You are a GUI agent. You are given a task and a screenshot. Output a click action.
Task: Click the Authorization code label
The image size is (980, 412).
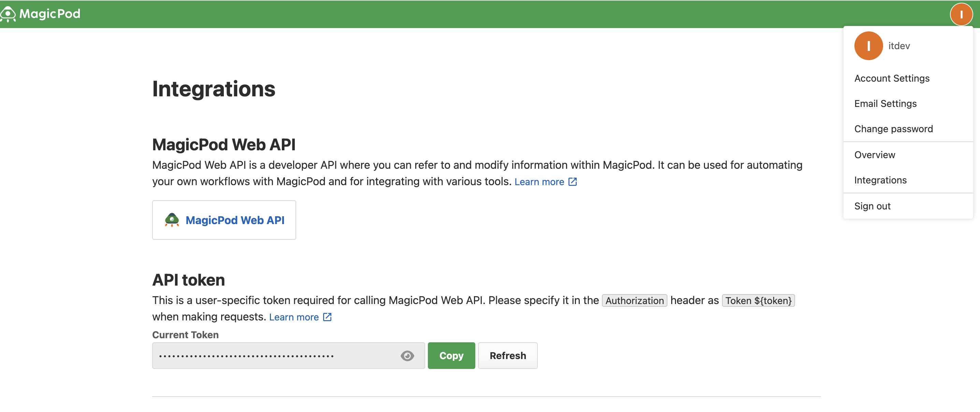click(634, 300)
